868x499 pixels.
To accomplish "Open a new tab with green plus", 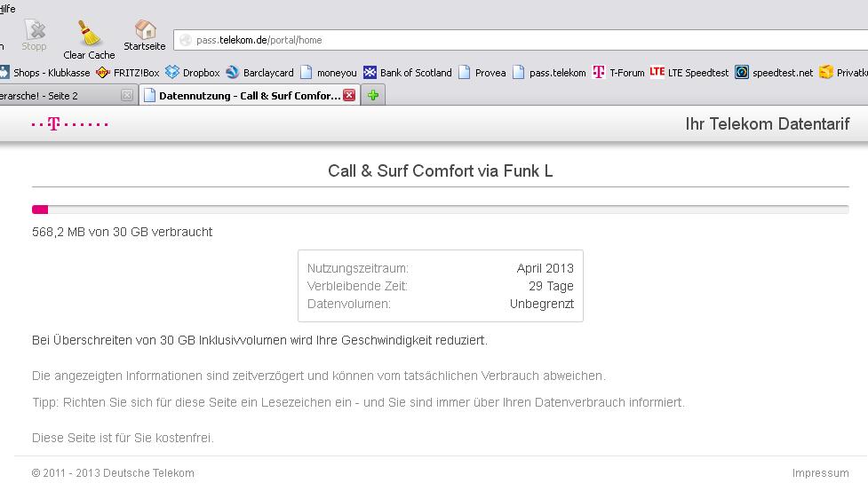I will pos(373,95).
